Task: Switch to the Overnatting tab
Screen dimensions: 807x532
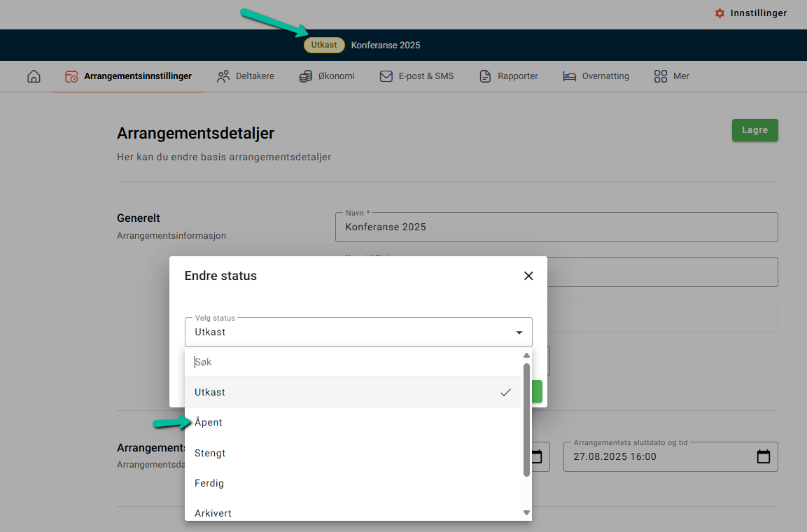Action: (596, 76)
